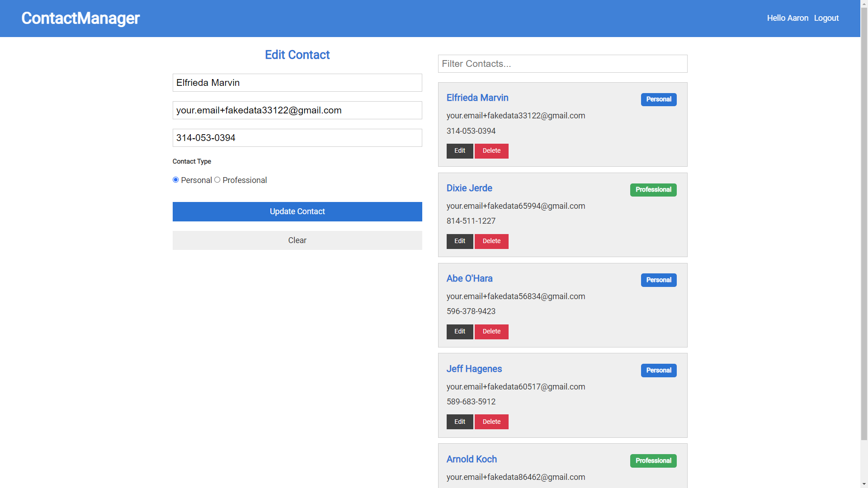This screenshot has width=868, height=488.
Task: Click the ContactManager app title
Action: [80, 19]
